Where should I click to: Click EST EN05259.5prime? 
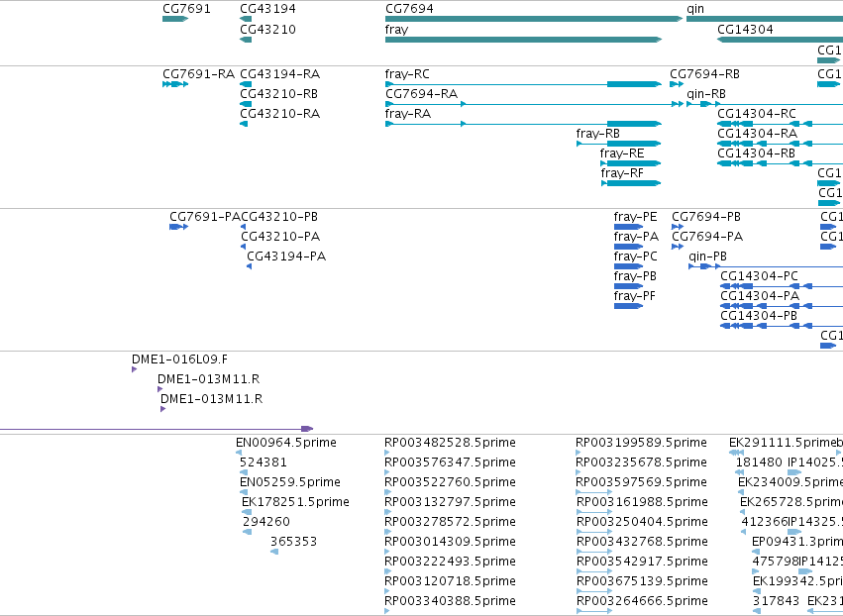290,482
